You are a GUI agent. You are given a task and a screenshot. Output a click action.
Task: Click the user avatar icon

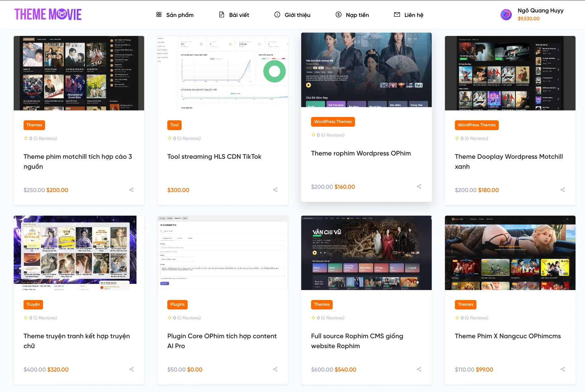(x=506, y=14)
